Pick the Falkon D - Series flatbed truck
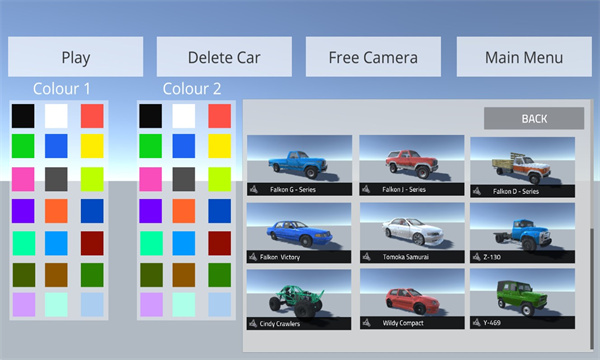 [522, 167]
